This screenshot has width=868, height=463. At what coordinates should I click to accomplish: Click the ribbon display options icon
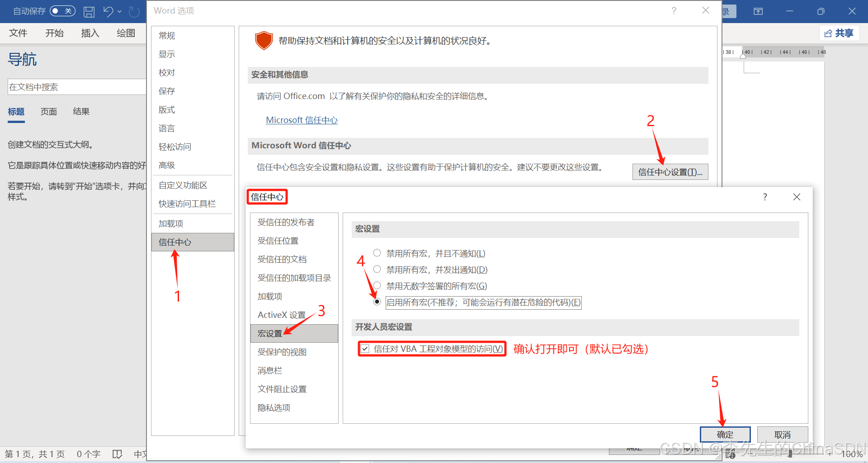click(x=758, y=11)
